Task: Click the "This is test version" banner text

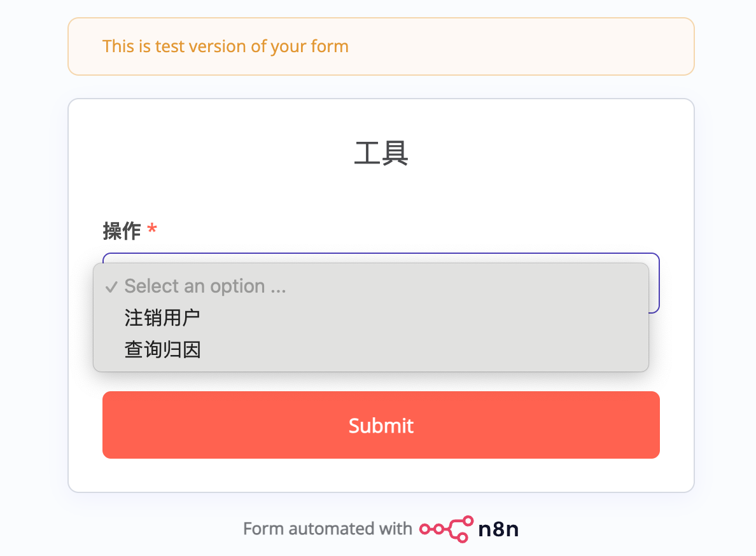Action: pos(225,46)
